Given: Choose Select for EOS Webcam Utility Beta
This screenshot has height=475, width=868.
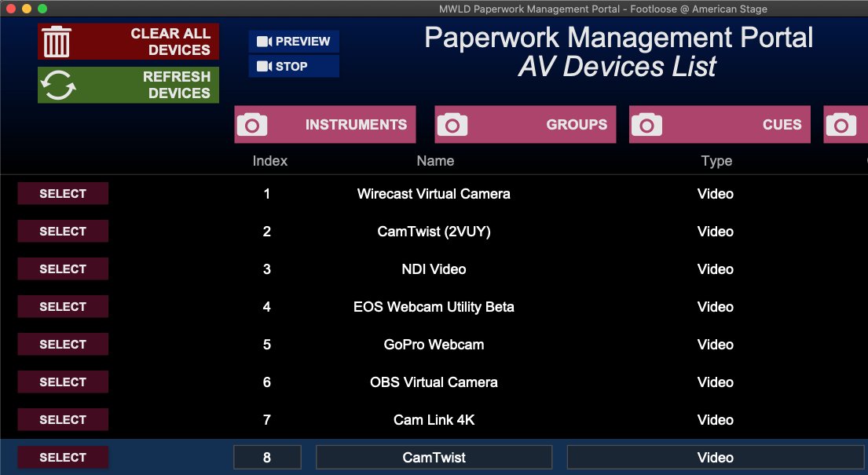Looking at the screenshot, I should point(63,307).
